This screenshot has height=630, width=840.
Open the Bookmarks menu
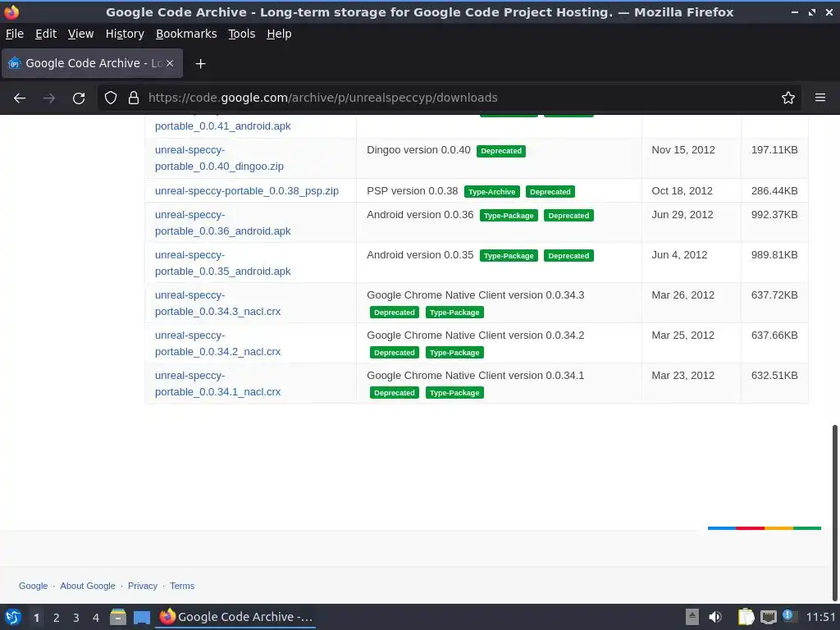tap(186, 34)
